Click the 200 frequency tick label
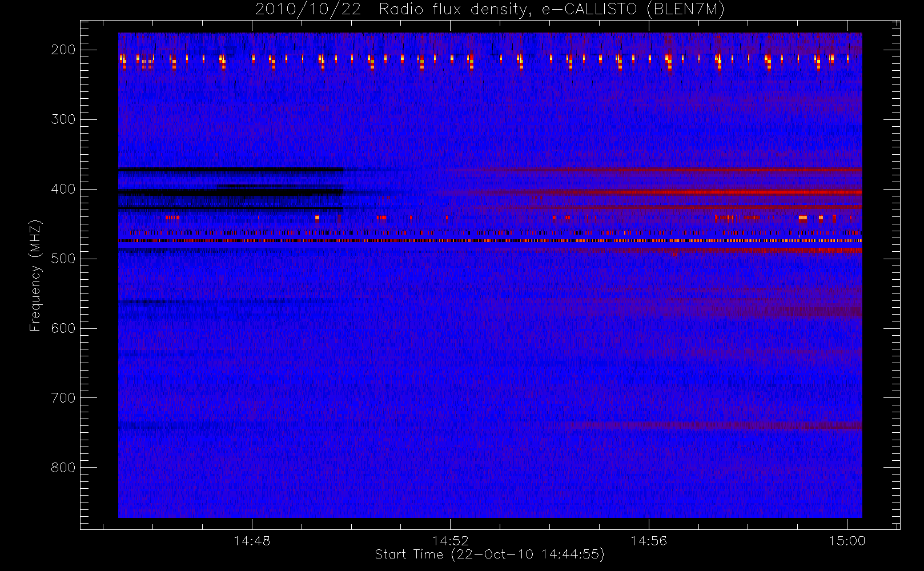924x571 pixels. pos(63,50)
